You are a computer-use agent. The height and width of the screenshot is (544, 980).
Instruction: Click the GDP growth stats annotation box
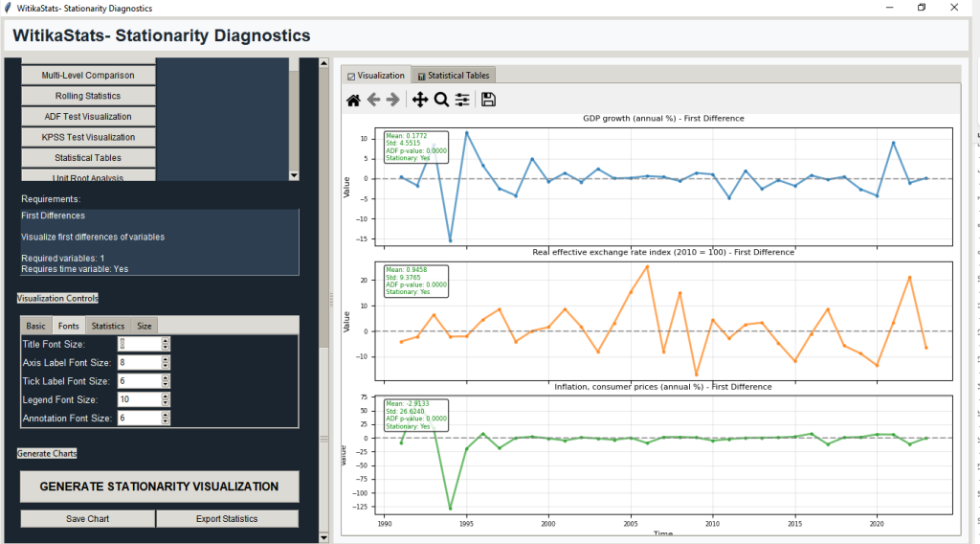pyautogui.click(x=415, y=147)
